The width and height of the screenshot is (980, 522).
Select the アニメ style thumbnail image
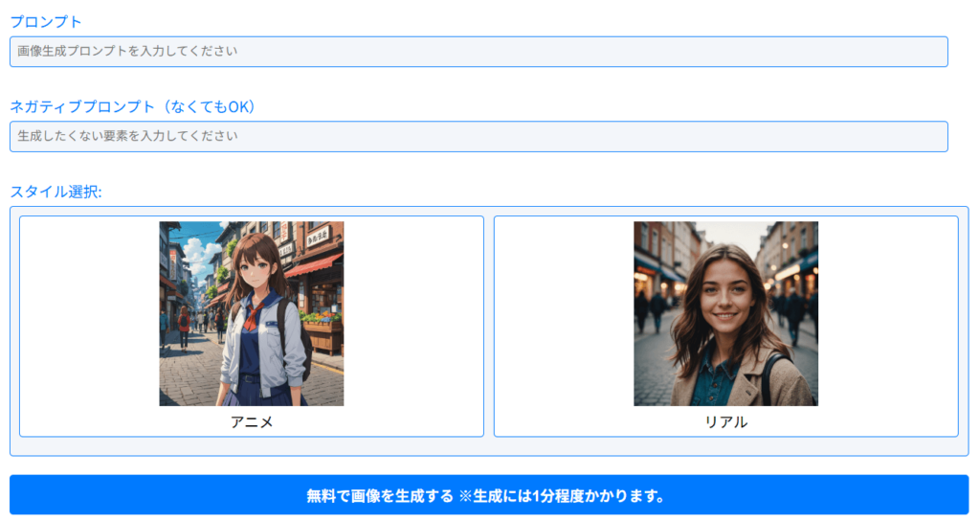point(251,313)
